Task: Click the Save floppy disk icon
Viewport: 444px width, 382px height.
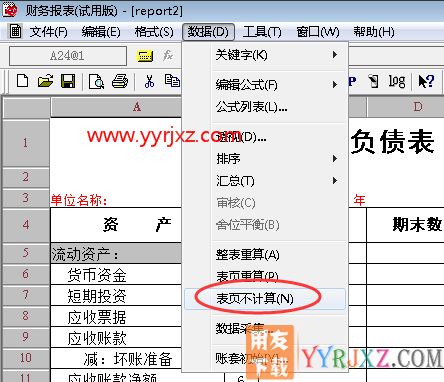Action: click(x=68, y=81)
